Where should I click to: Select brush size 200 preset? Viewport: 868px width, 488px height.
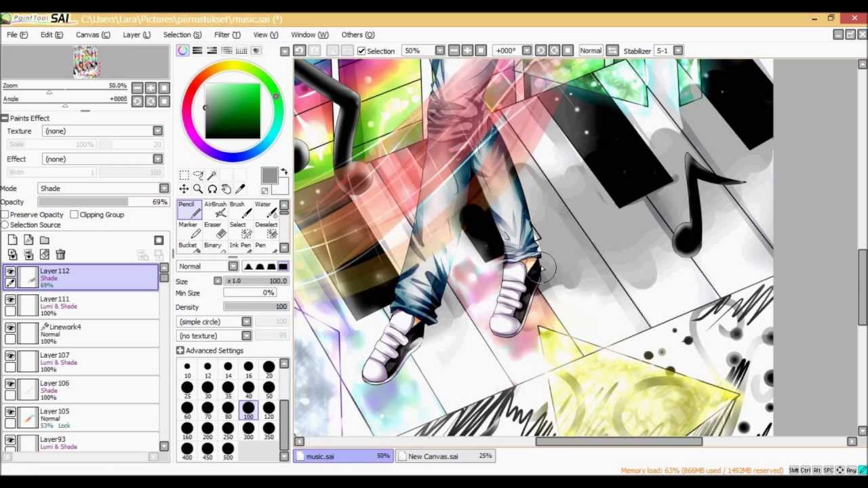(x=208, y=431)
